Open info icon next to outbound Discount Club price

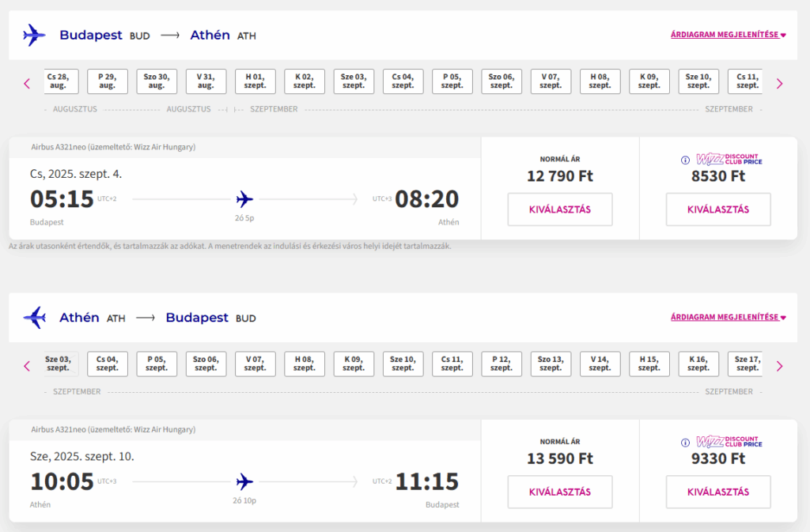coord(685,160)
